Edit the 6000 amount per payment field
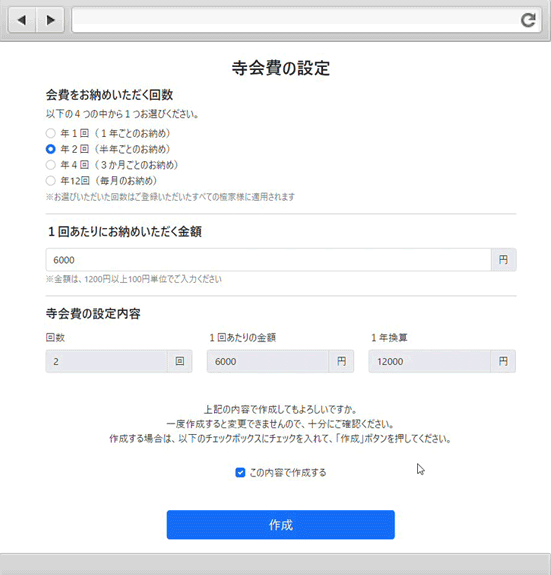This screenshot has height=575, width=551. click(x=268, y=260)
